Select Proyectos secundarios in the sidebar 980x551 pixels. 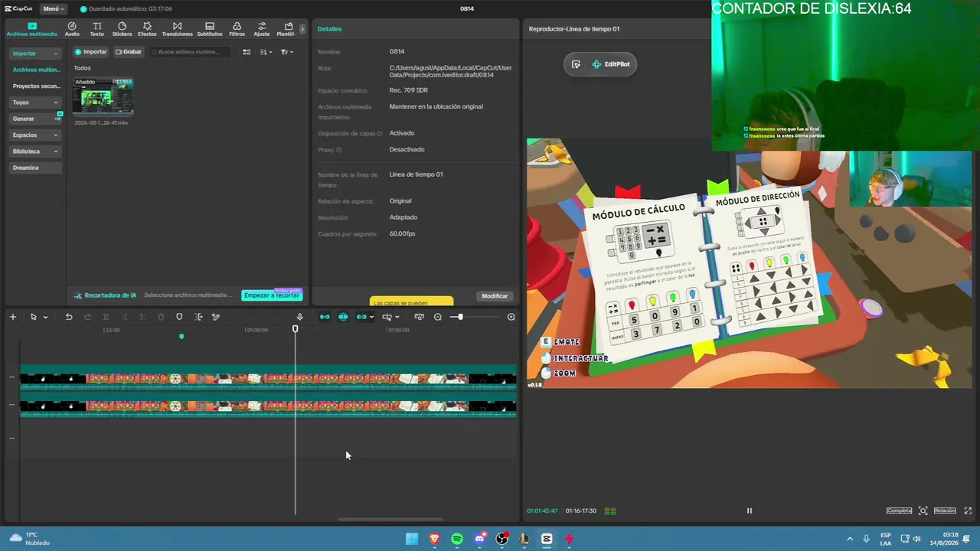(x=36, y=86)
